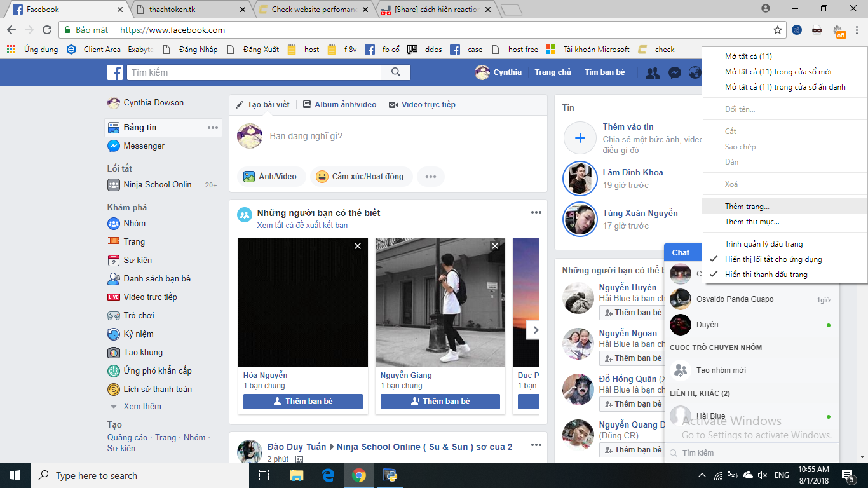Click the Ảnh/Video photo button in the composer
Screen dimensions: 868x488
pyautogui.click(x=271, y=177)
